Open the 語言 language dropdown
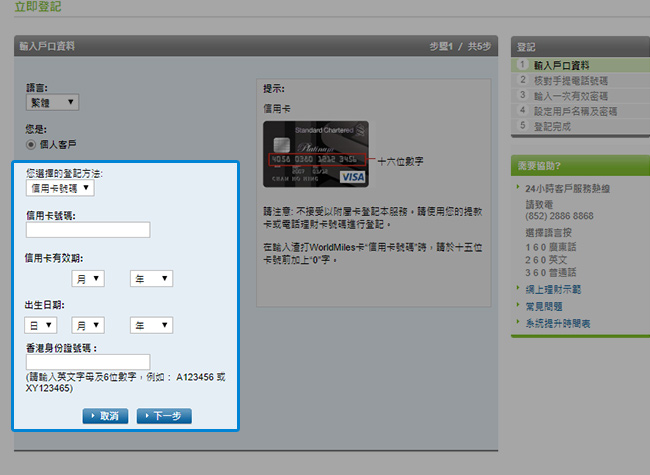 click(x=52, y=102)
